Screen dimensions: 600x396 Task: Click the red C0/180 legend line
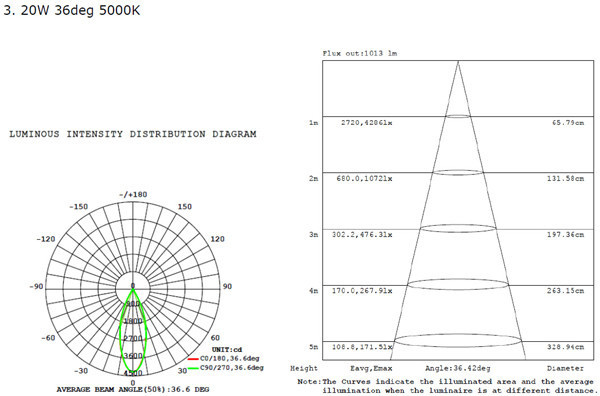(193, 359)
